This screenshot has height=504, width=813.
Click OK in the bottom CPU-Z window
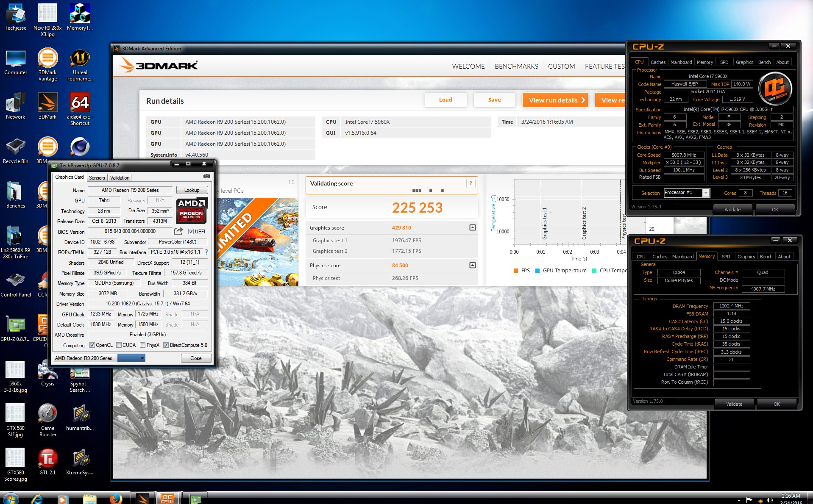(777, 404)
